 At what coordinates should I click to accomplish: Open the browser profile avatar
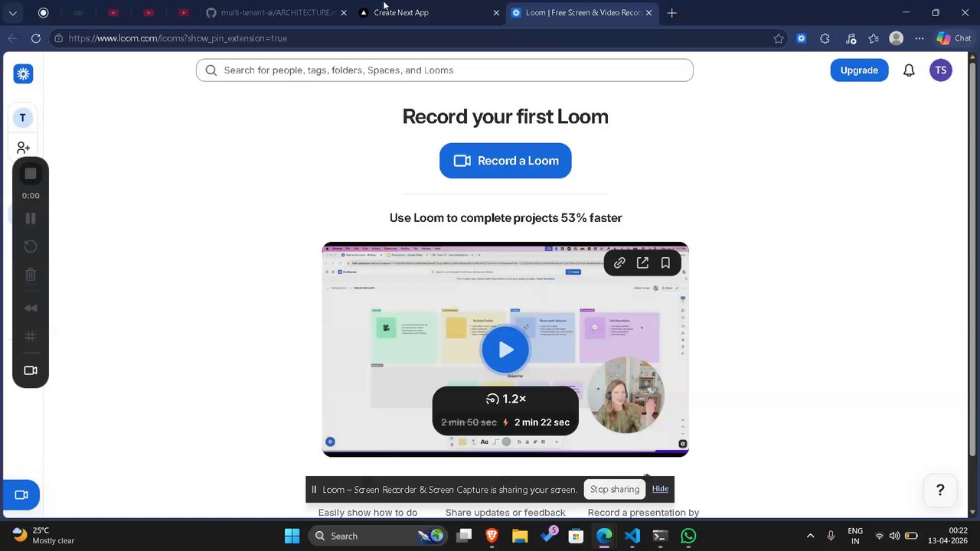pyautogui.click(x=897, y=38)
